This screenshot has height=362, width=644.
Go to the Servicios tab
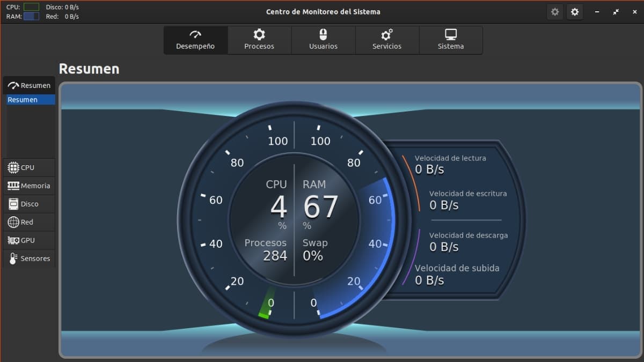(387, 40)
